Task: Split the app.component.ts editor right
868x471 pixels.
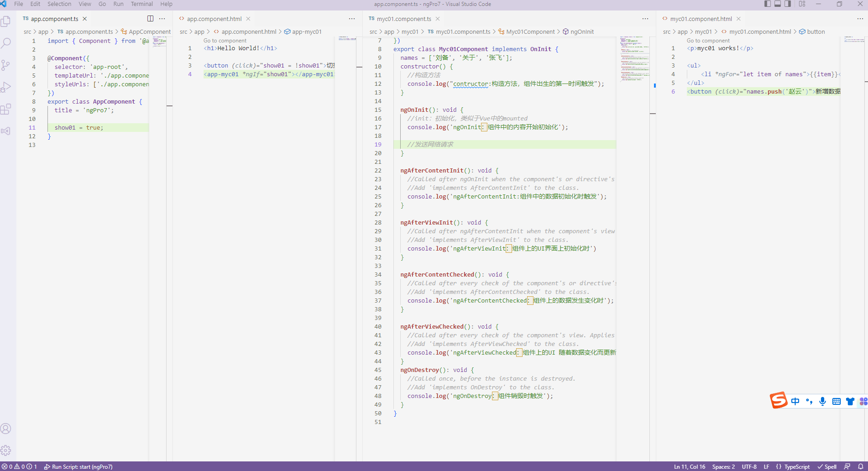Action: point(150,19)
